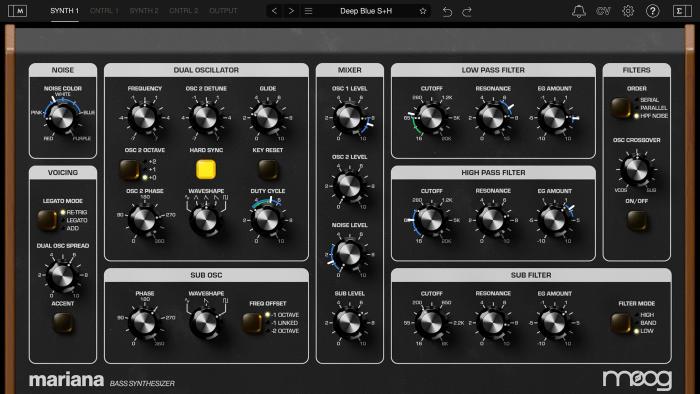The height and width of the screenshot is (394, 700).
Task: Click the Duty Cycle knob
Action: [x=267, y=220]
